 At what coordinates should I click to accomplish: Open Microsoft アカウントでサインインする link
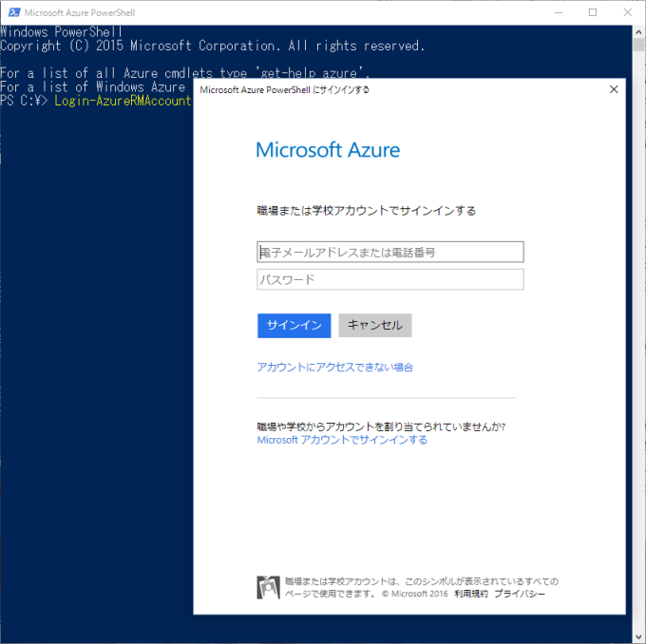tap(342, 440)
